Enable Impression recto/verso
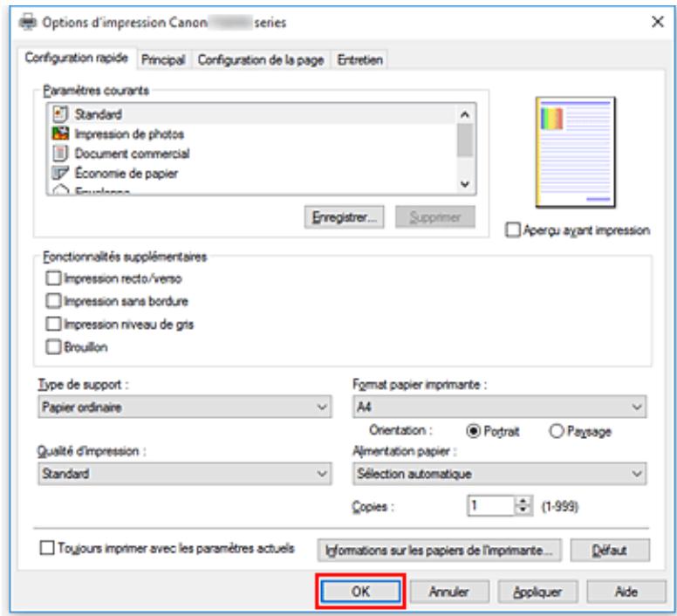 tap(53, 278)
